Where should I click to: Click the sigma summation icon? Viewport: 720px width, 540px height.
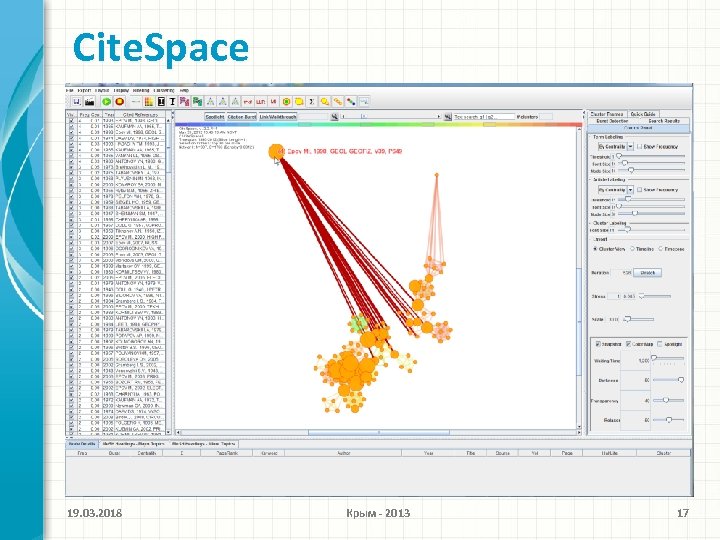(x=312, y=101)
